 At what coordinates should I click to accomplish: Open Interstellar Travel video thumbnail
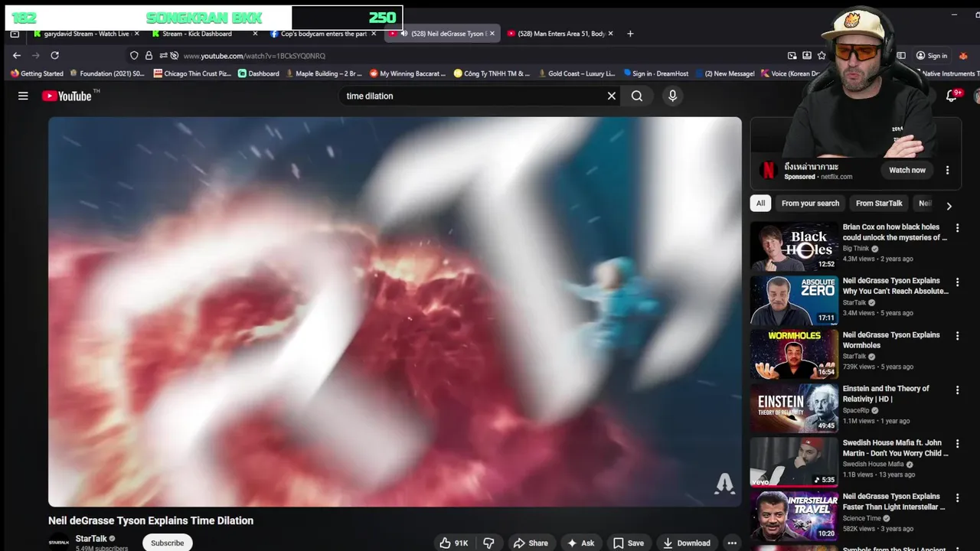click(794, 516)
